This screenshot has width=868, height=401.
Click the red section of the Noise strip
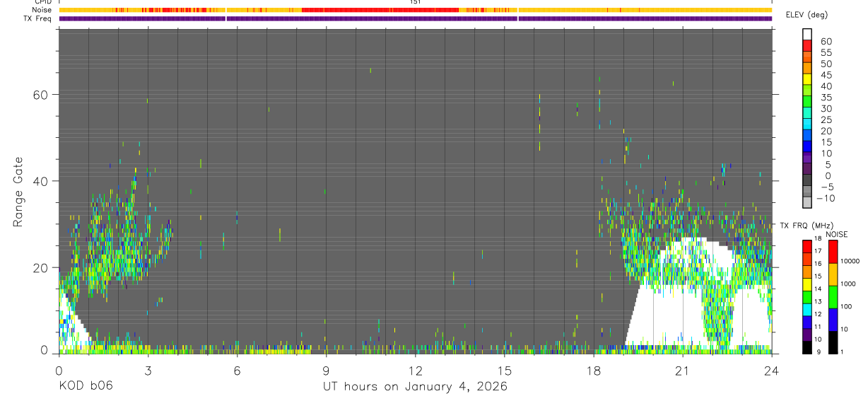380,10
